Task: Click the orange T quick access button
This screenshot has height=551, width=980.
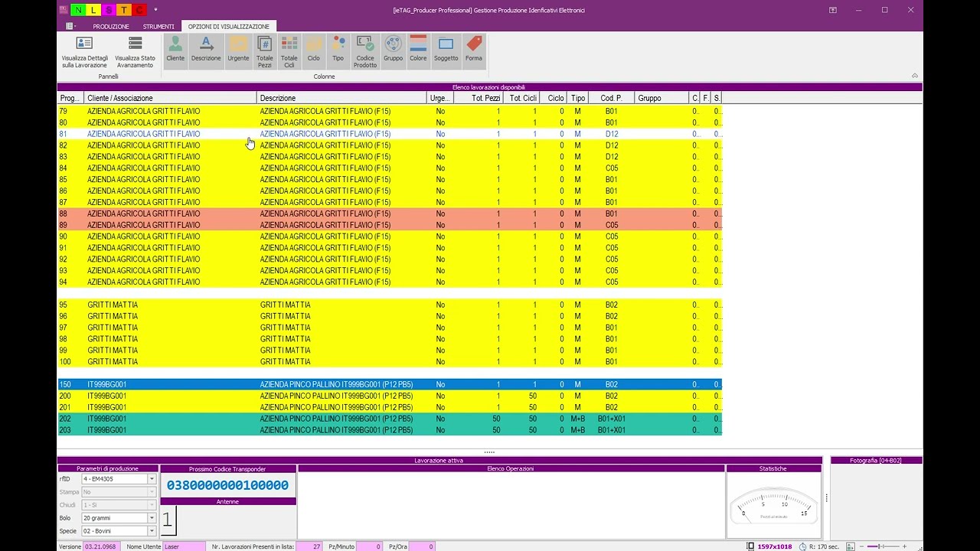Action: [x=124, y=10]
